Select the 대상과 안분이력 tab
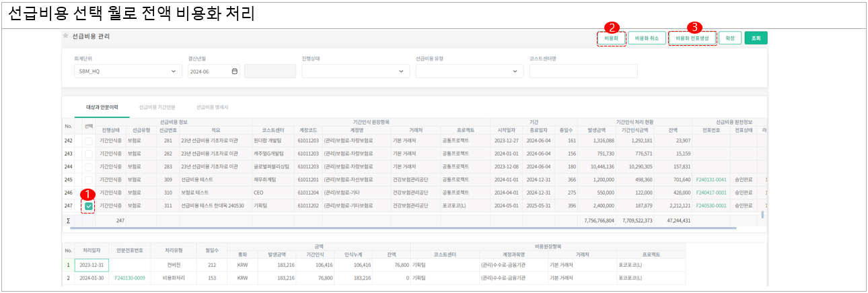Screen dimensions: 868x293 tap(102, 107)
